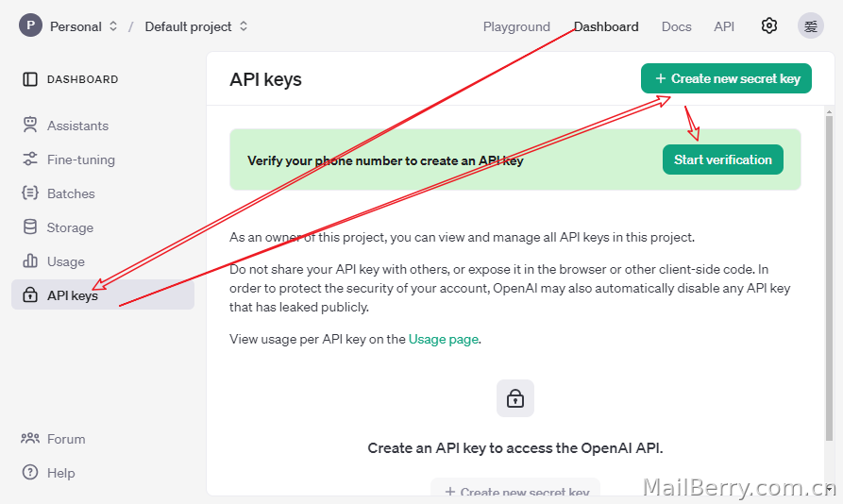Collapse sidebar via Dashboard panel icon
The width and height of the screenshot is (843, 504).
30,79
